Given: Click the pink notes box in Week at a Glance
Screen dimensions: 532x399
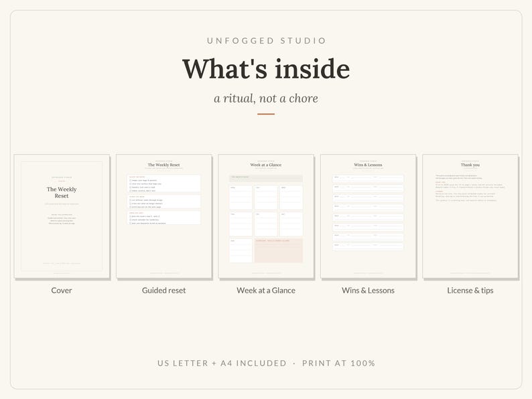Looking at the screenshot, I should click(279, 250).
